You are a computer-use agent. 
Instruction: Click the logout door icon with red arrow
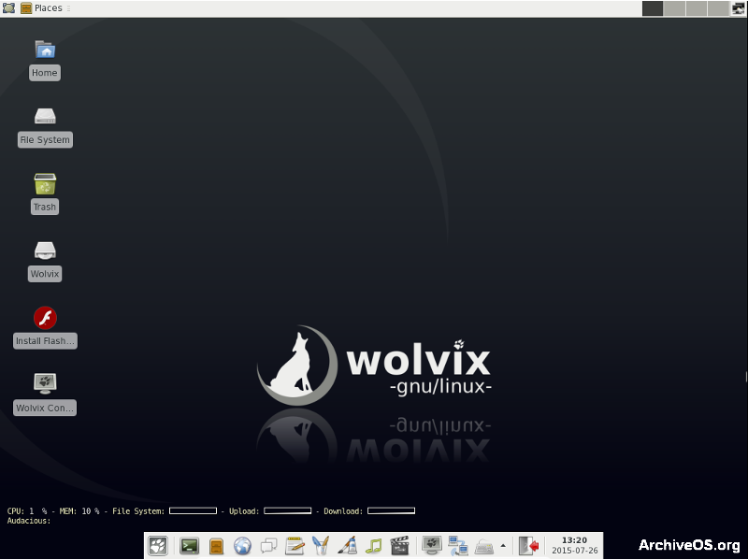point(529,546)
